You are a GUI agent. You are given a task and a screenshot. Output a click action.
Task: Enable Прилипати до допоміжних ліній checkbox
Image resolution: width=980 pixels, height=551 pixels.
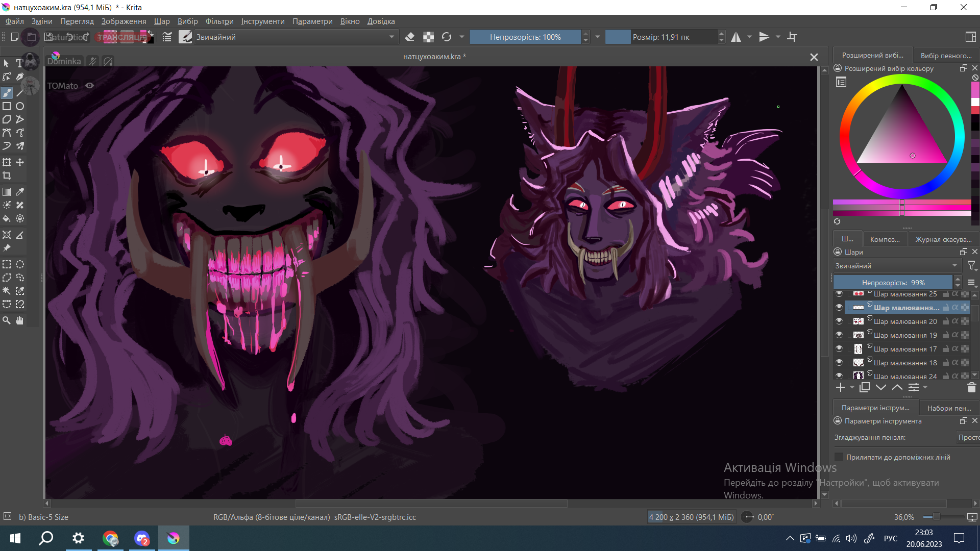[839, 457]
